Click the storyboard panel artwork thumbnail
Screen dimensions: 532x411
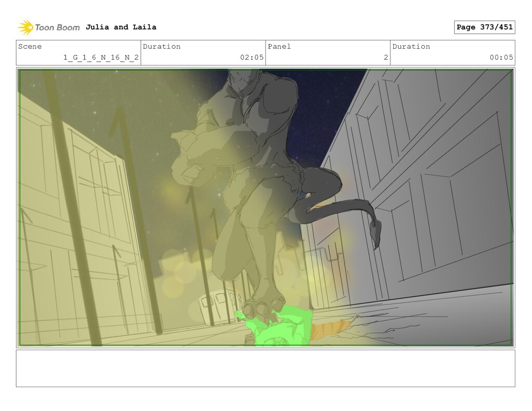click(x=265, y=207)
